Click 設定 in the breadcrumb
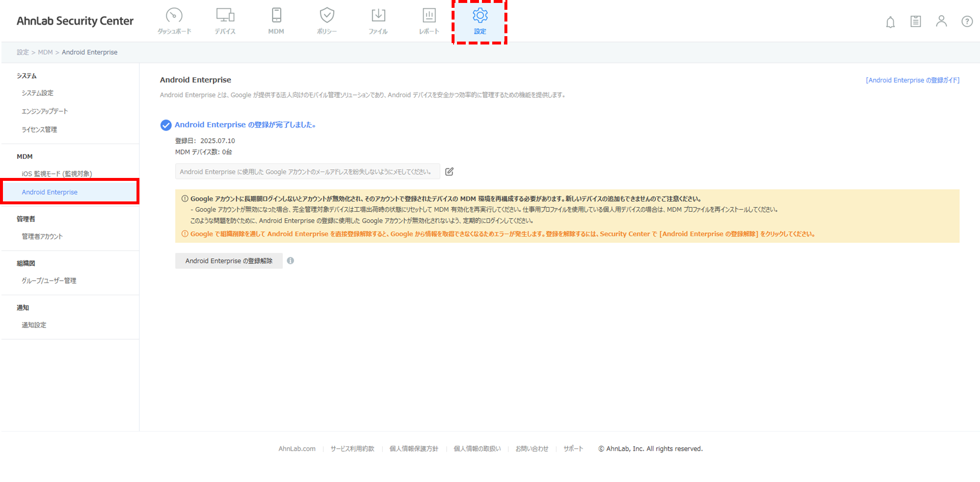Image resolution: width=980 pixels, height=482 pixels. 23,52
